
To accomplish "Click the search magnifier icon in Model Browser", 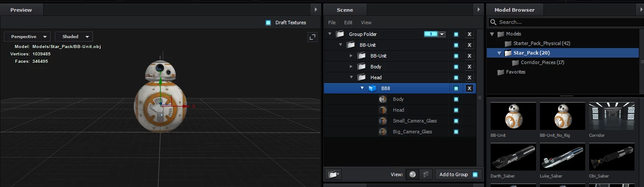I will click(494, 22).
